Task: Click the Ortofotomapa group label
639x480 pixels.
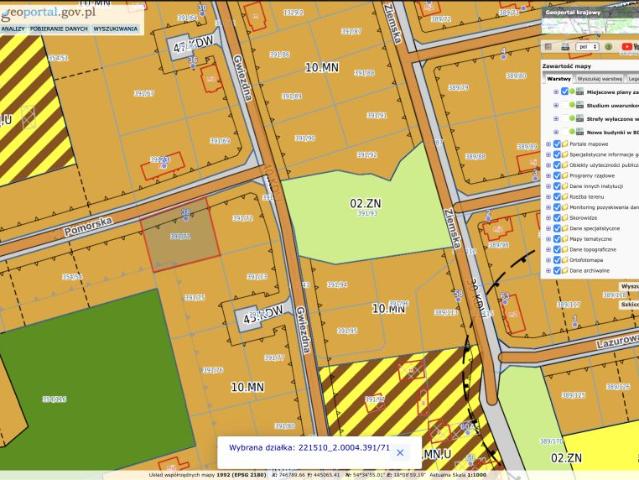Action: pos(587,260)
